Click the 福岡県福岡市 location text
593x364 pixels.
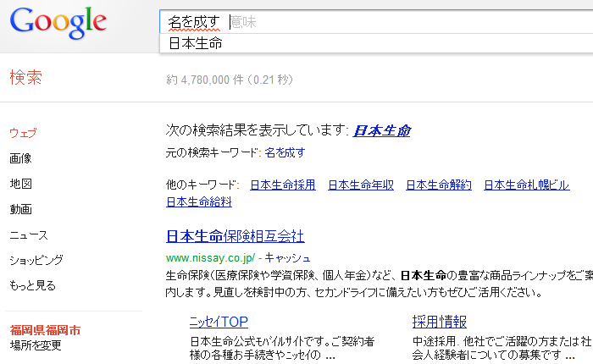pyautogui.click(x=45, y=330)
